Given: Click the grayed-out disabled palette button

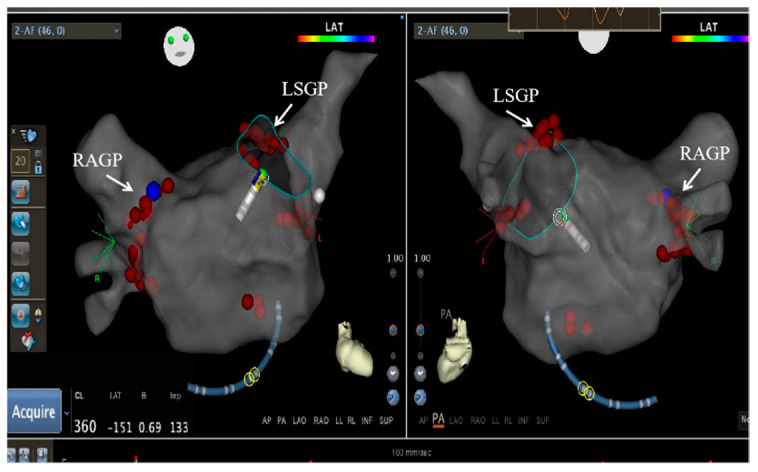Looking at the screenshot, I should tap(21, 253).
